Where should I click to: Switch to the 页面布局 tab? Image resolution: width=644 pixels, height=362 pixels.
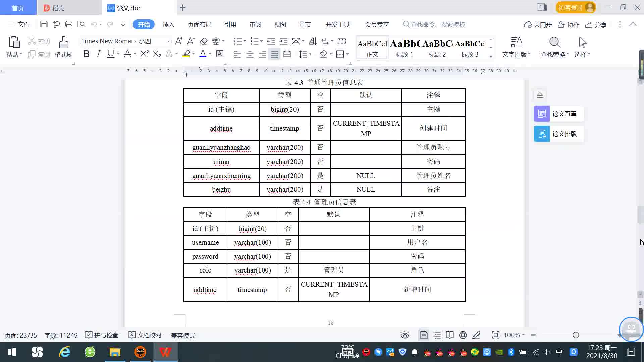(x=199, y=25)
